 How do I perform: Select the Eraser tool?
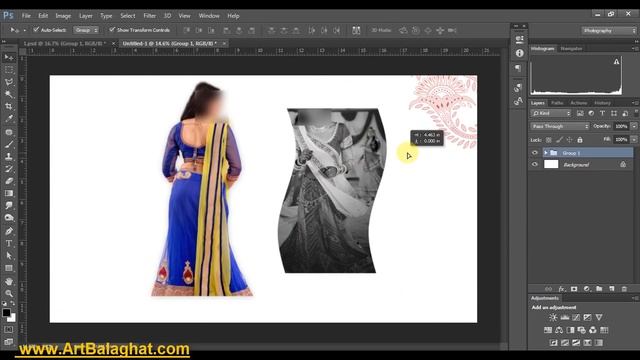(9, 181)
